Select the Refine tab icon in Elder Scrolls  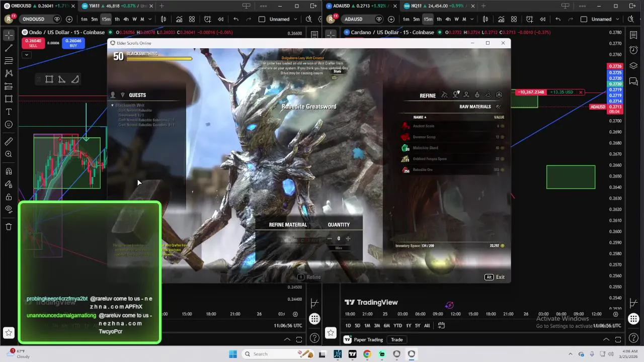(x=444, y=95)
